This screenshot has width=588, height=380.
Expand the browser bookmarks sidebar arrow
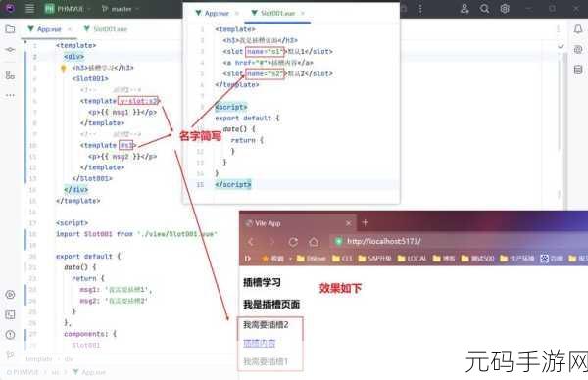pyautogui.click(x=248, y=259)
